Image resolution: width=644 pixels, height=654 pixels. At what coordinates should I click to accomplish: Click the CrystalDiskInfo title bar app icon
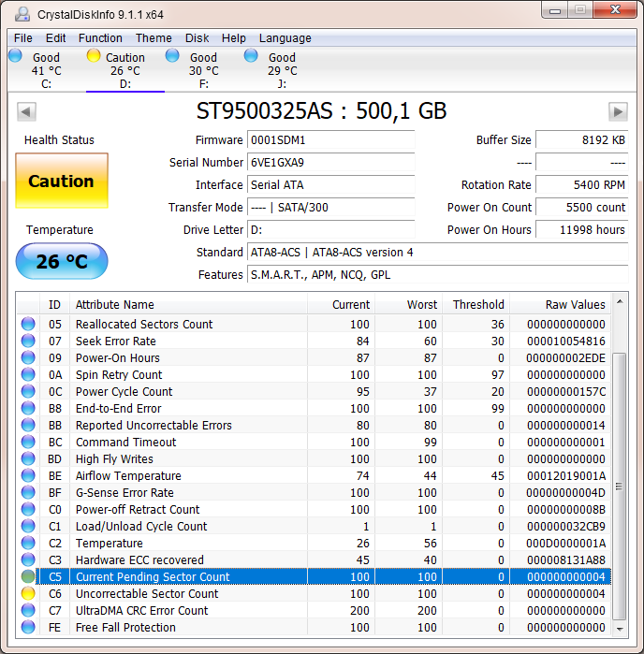point(22,14)
